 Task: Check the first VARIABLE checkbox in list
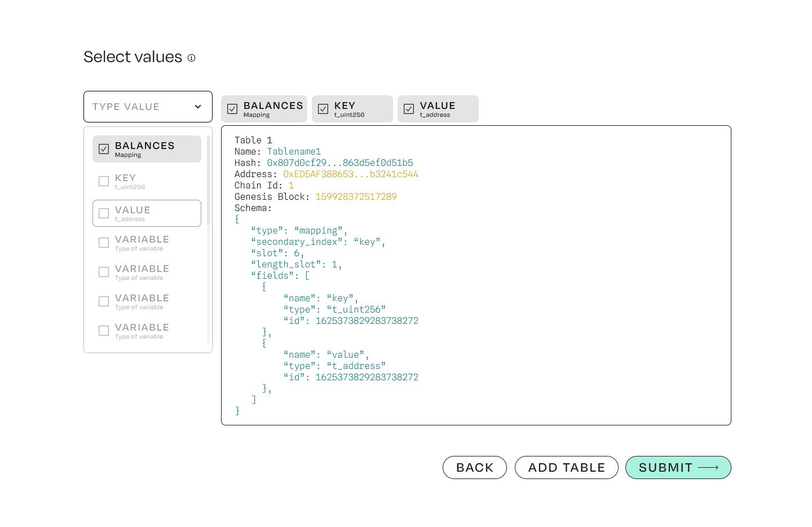coord(104,243)
